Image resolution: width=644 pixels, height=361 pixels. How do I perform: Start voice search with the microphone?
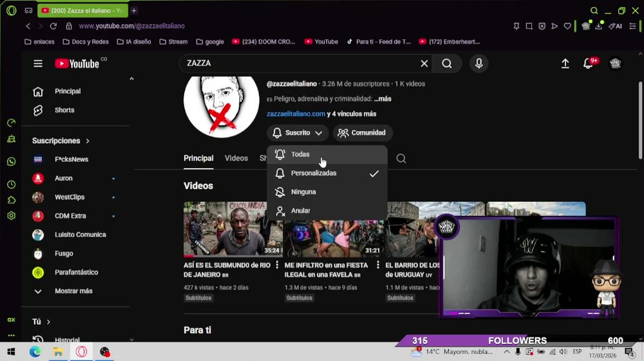[479, 63]
